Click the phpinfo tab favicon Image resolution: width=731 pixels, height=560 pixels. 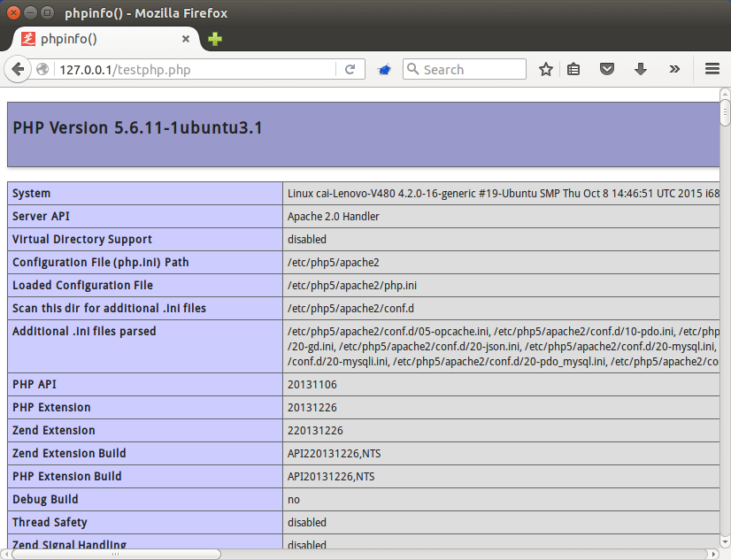click(28, 39)
